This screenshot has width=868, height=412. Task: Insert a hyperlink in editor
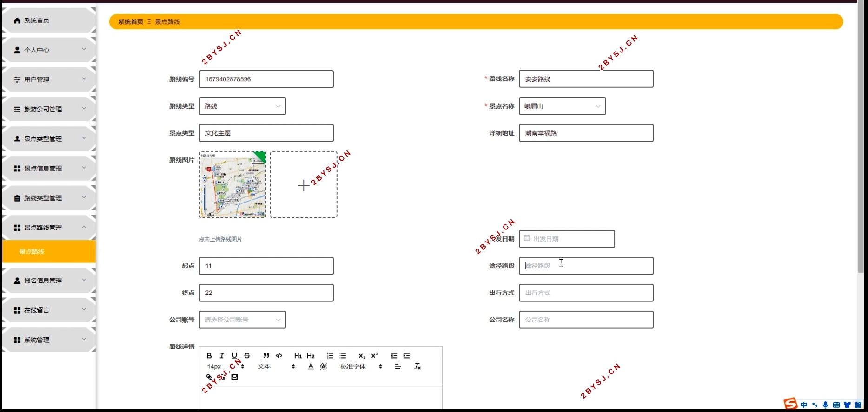point(209,377)
